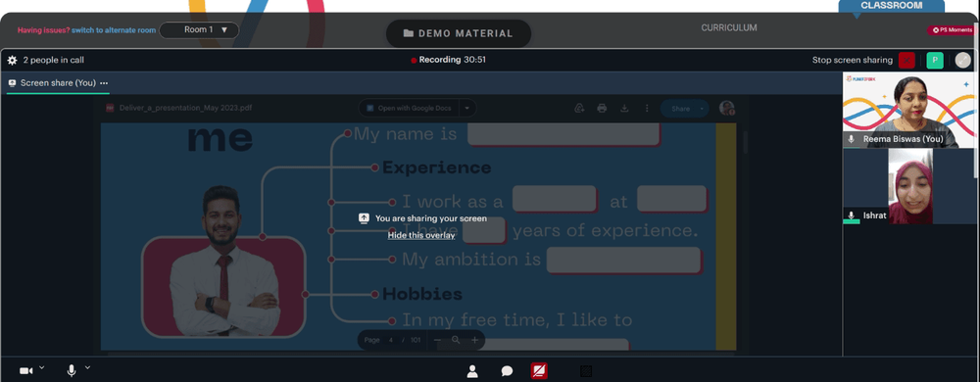Screen dimensions: 980x382
Task: Open the Room 1 dropdown
Action: (x=199, y=30)
